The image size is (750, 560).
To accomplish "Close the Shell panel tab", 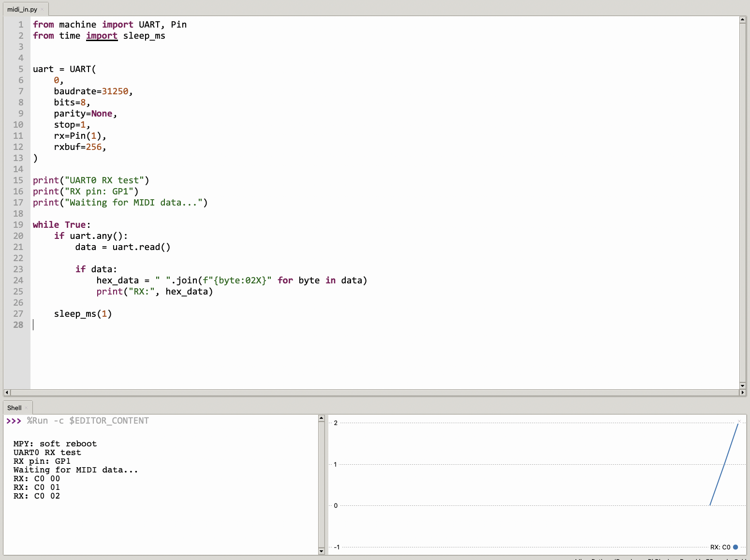I will (x=26, y=408).
